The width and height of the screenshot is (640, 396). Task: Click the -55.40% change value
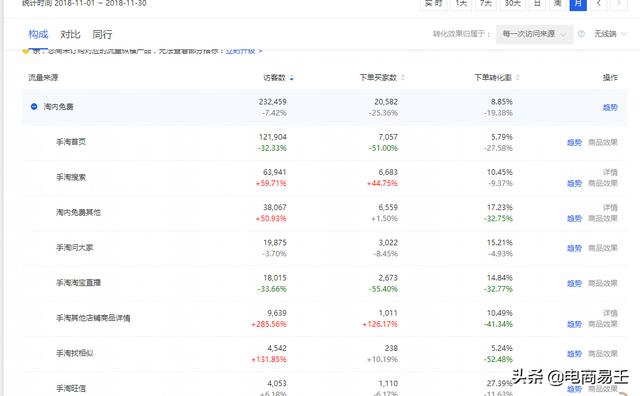384,289
